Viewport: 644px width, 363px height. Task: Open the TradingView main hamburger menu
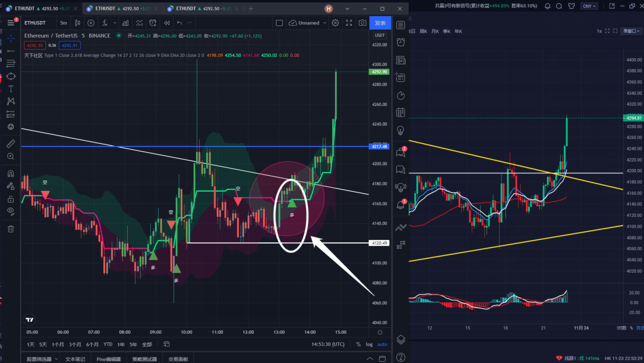tap(11, 23)
